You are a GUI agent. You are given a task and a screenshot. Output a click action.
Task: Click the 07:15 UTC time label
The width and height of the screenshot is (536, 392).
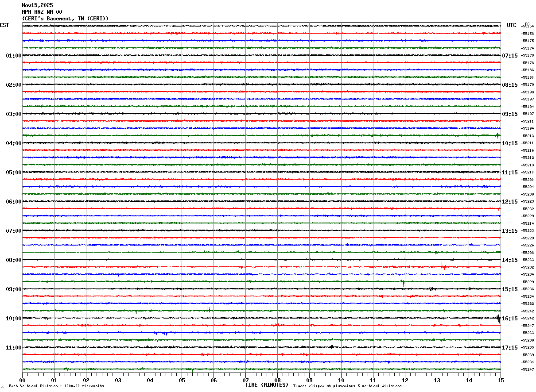click(510, 56)
